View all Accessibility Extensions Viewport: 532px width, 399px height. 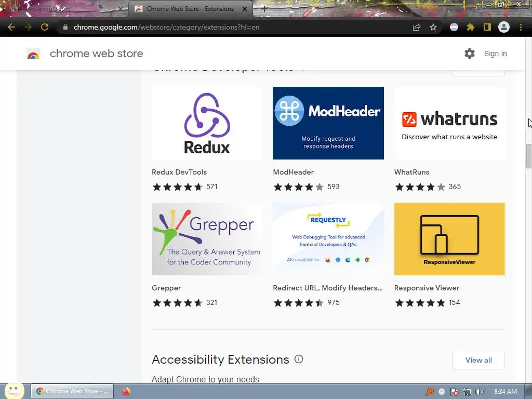pyautogui.click(x=478, y=360)
